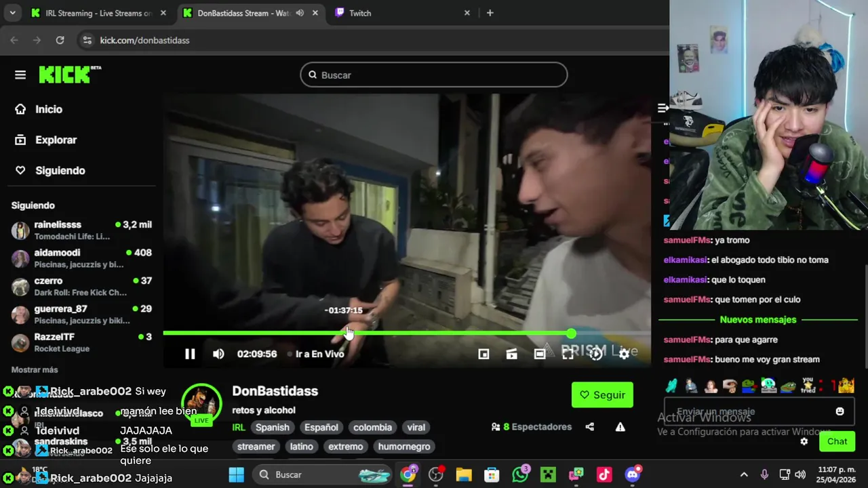Pause the stream video
Image resolution: width=868 pixels, height=488 pixels.
pos(190,354)
